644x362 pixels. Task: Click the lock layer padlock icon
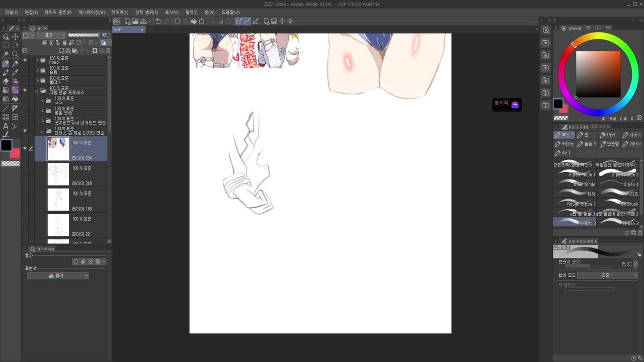point(65,43)
